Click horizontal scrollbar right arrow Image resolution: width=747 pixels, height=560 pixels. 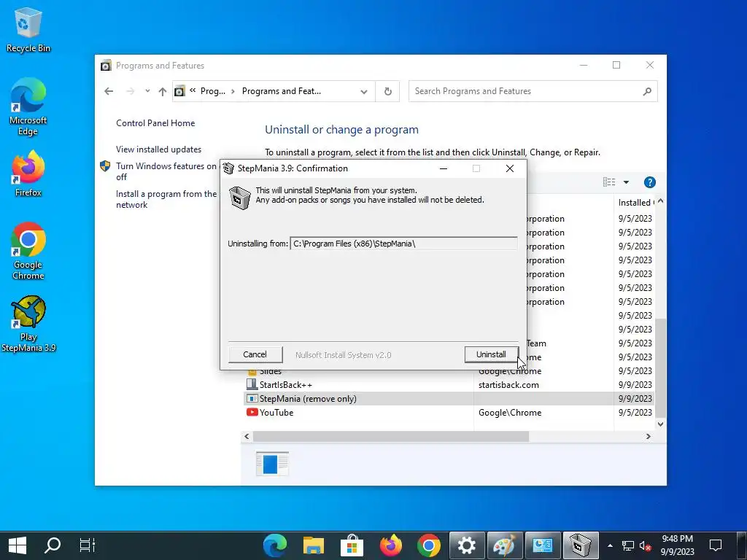click(x=648, y=436)
